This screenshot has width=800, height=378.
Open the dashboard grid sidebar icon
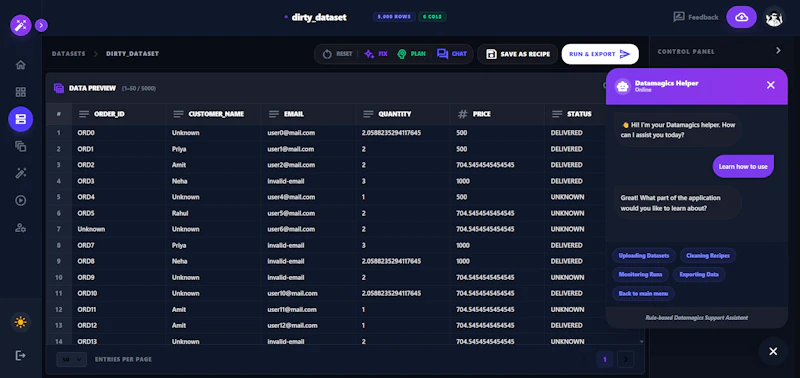(x=20, y=92)
